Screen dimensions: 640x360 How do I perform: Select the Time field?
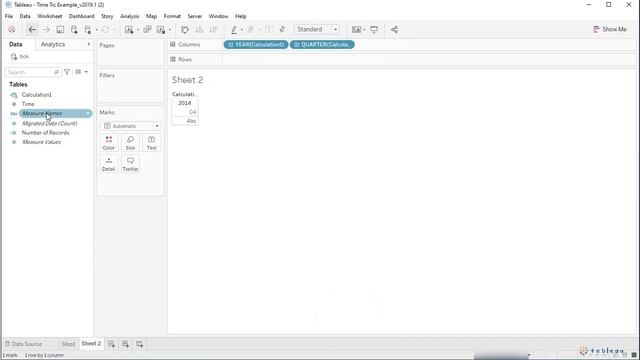(x=28, y=104)
